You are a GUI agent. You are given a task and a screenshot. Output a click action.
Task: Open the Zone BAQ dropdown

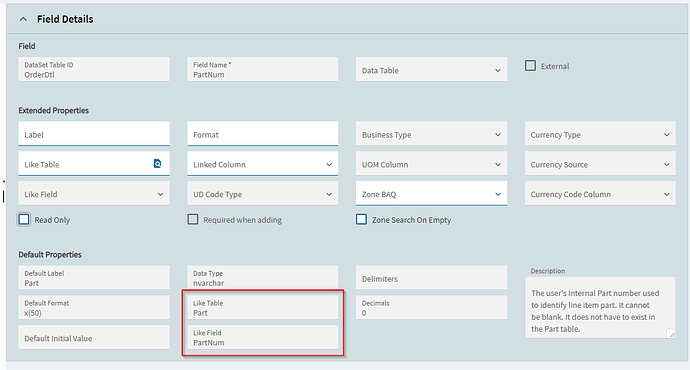pyautogui.click(x=431, y=194)
